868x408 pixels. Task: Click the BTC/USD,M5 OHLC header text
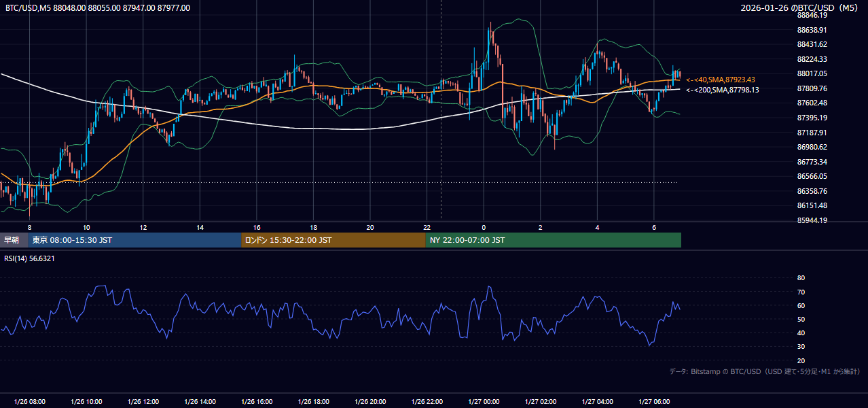[x=97, y=8]
